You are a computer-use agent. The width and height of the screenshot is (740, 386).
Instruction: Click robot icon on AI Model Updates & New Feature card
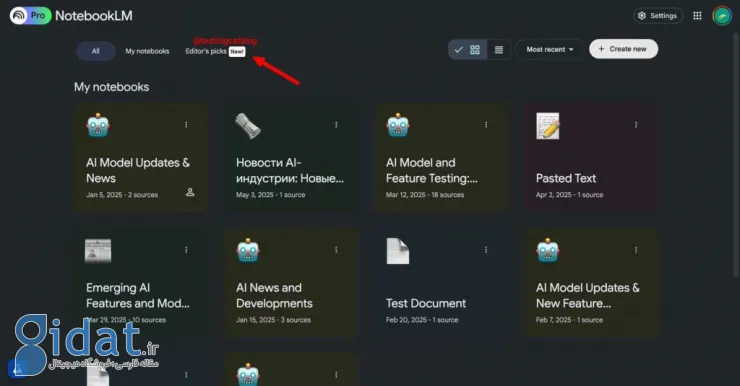(548, 251)
